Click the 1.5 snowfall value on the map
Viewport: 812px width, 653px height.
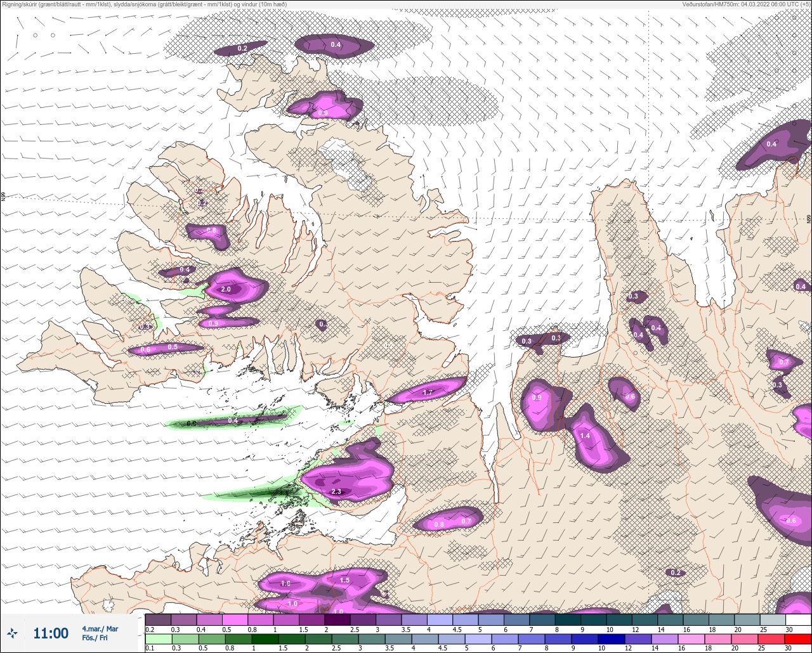tap(345, 580)
